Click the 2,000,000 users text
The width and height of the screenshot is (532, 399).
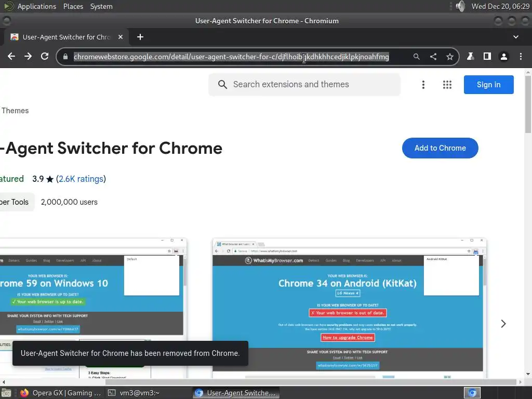tap(69, 202)
